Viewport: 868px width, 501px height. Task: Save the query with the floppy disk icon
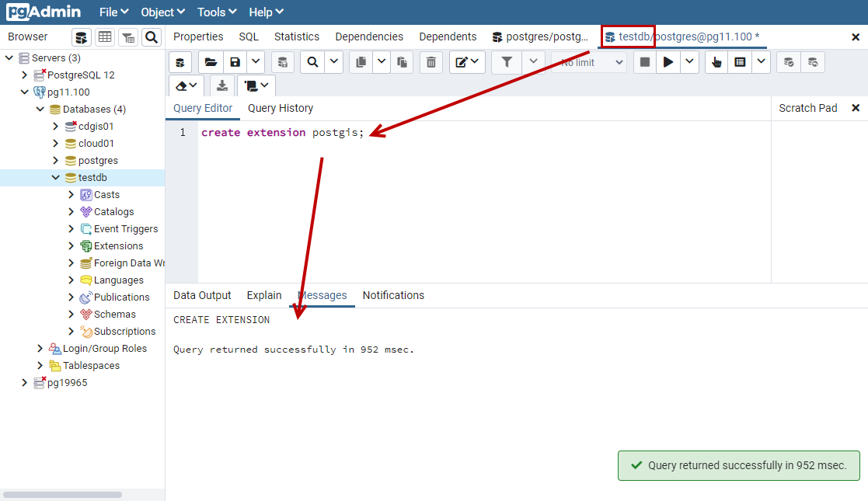[235, 62]
